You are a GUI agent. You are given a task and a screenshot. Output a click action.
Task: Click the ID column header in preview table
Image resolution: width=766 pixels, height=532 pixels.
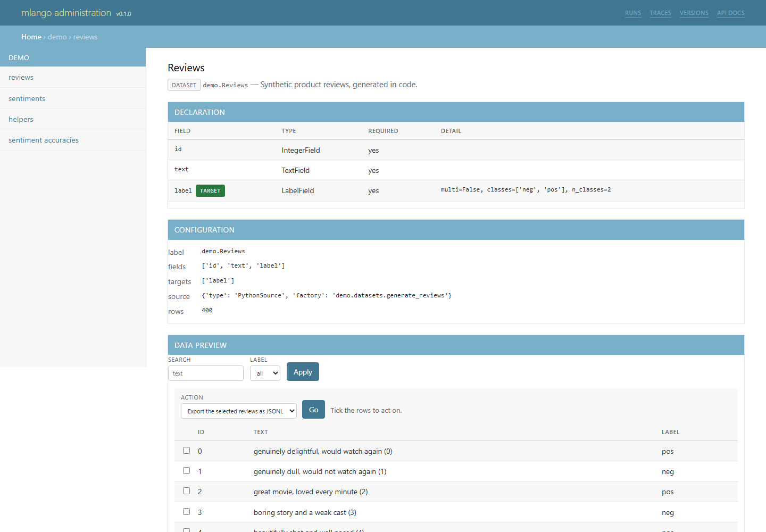click(x=201, y=432)
